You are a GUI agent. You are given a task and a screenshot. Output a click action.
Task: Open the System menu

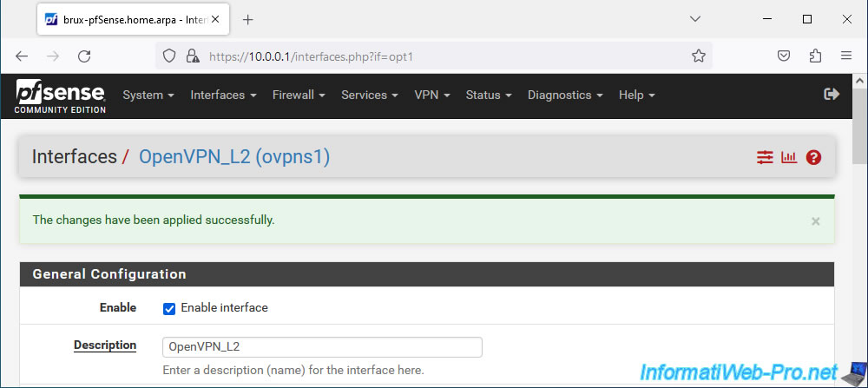pos(148,95)
